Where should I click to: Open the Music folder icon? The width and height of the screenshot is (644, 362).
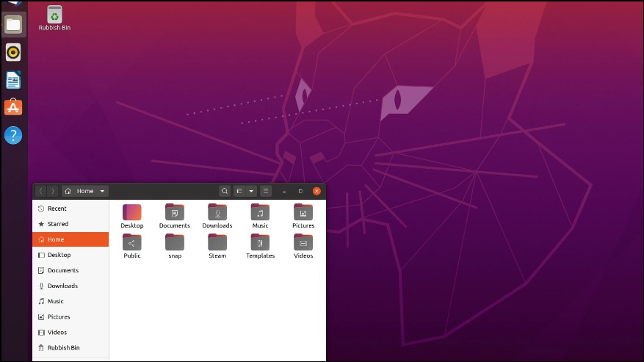coord(260,212)
